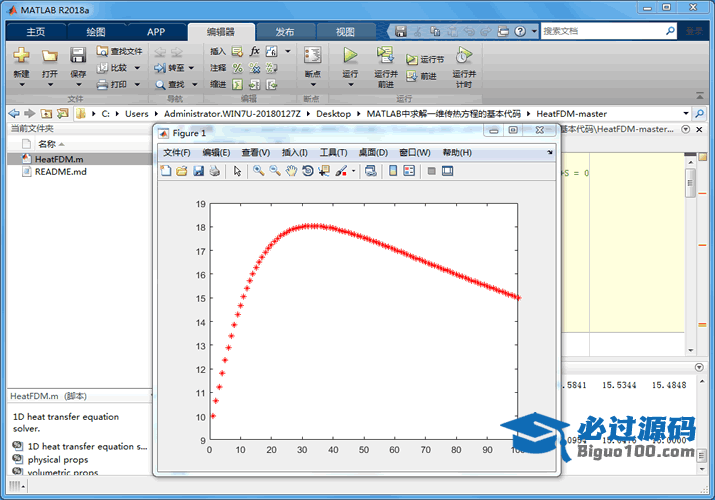The height and width of the screenshot is (500, 715).
Task: Expand the dropdown arrow under 运行
Action: click(x=351, y=85)
